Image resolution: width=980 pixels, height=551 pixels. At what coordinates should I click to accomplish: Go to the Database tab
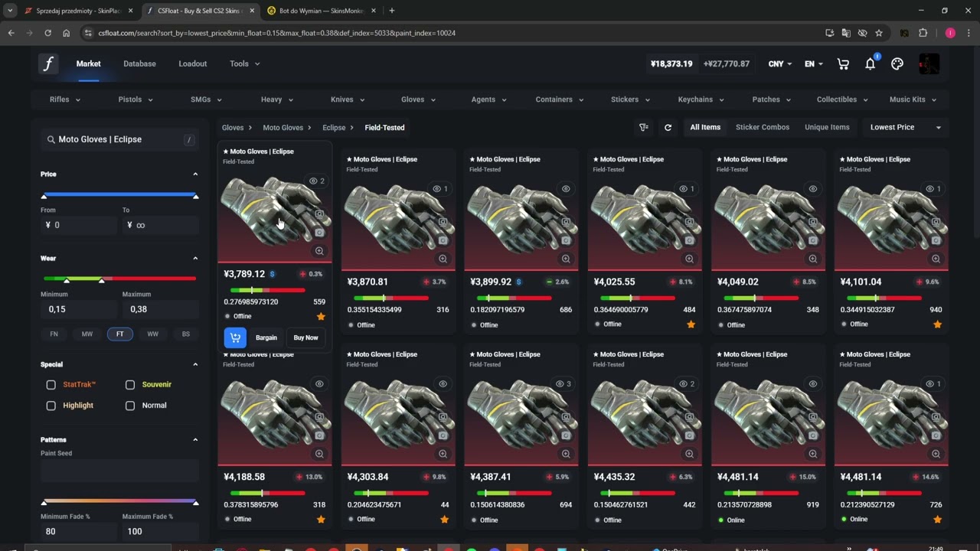pos(139,64)
